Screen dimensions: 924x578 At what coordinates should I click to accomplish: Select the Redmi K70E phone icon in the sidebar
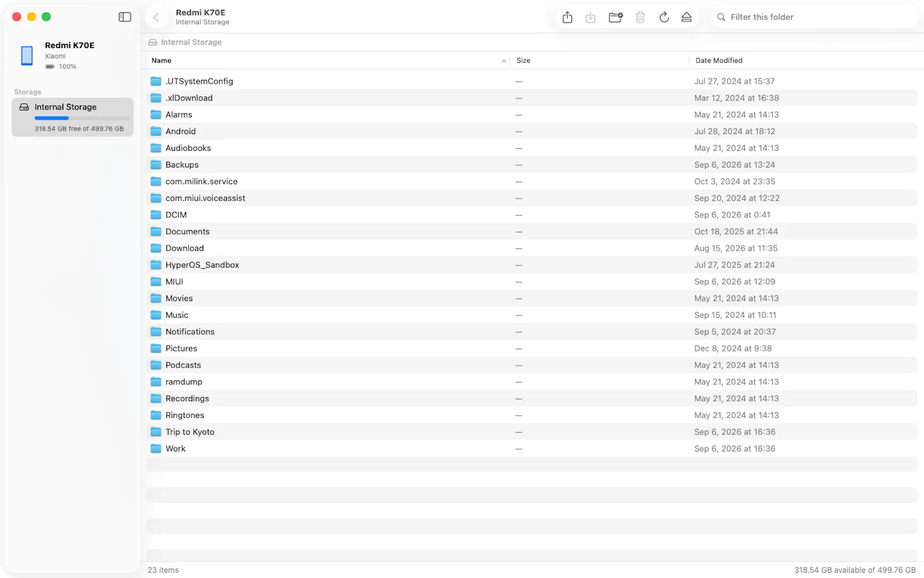click(x=27, y=55)
